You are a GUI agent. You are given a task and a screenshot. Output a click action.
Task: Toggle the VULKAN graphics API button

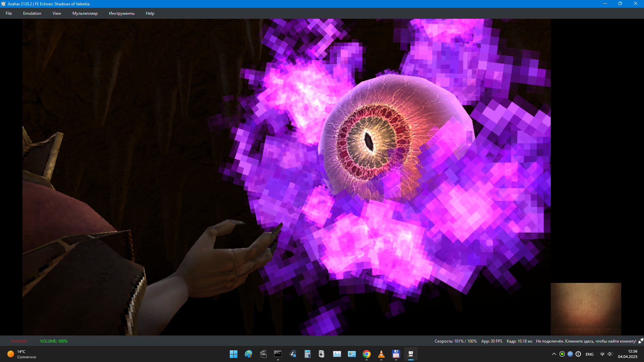pos(19,341)
